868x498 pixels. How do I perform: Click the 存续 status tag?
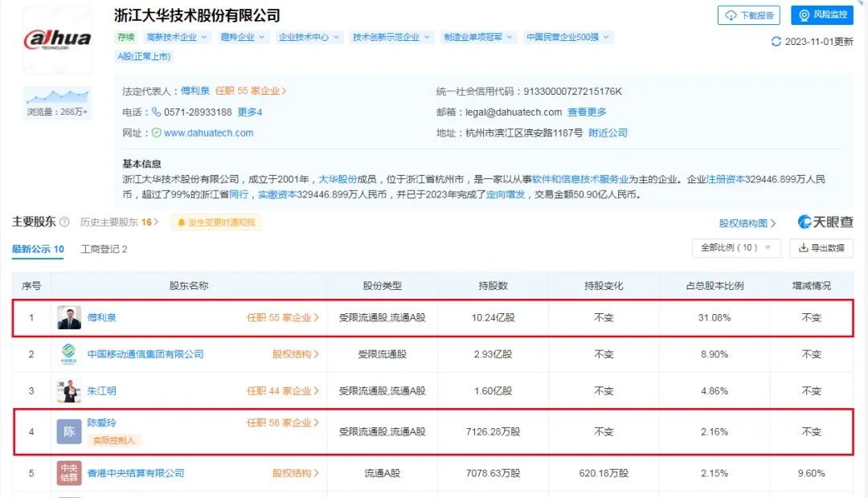125,37
